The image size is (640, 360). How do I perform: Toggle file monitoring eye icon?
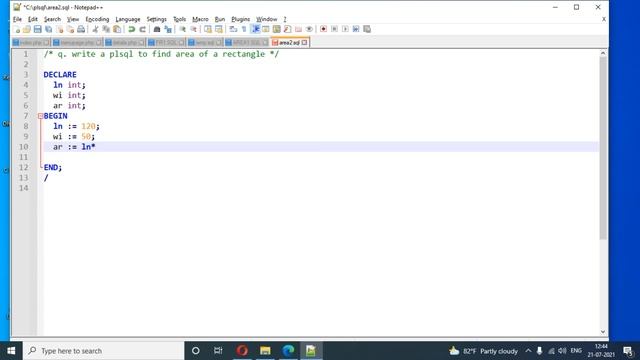coord(309,29)
